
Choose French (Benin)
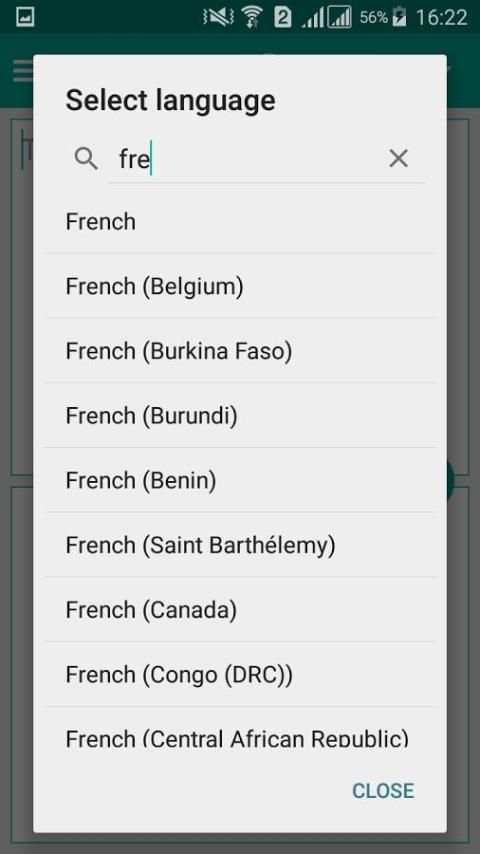240,480
